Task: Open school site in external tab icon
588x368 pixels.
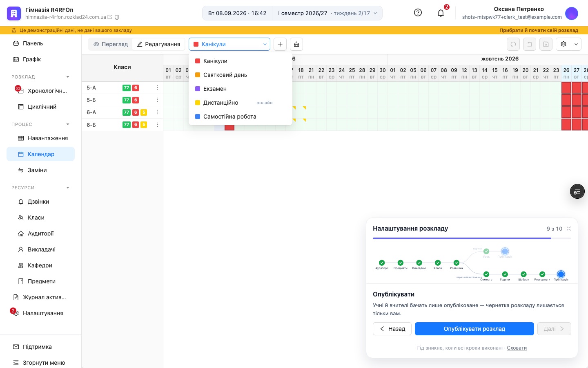Action: coord(109,17)
